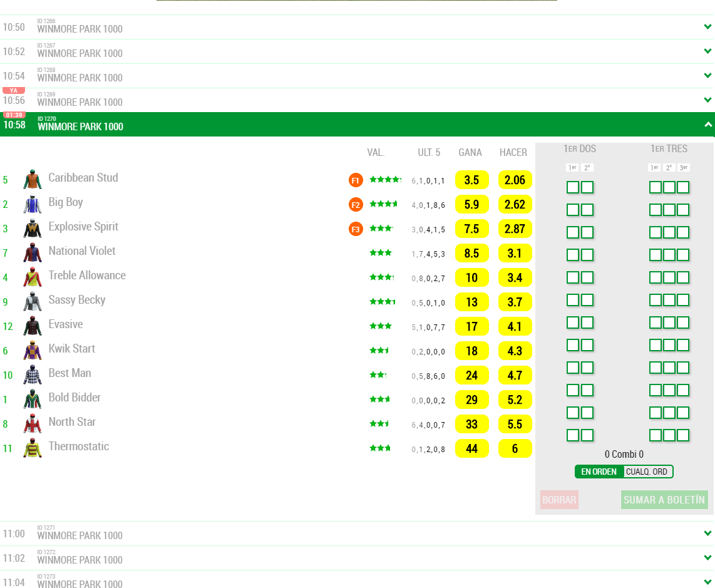Screen dimensions: 715x588
Task: Click North Star's jockey silk icon
Action: (33, 423)
